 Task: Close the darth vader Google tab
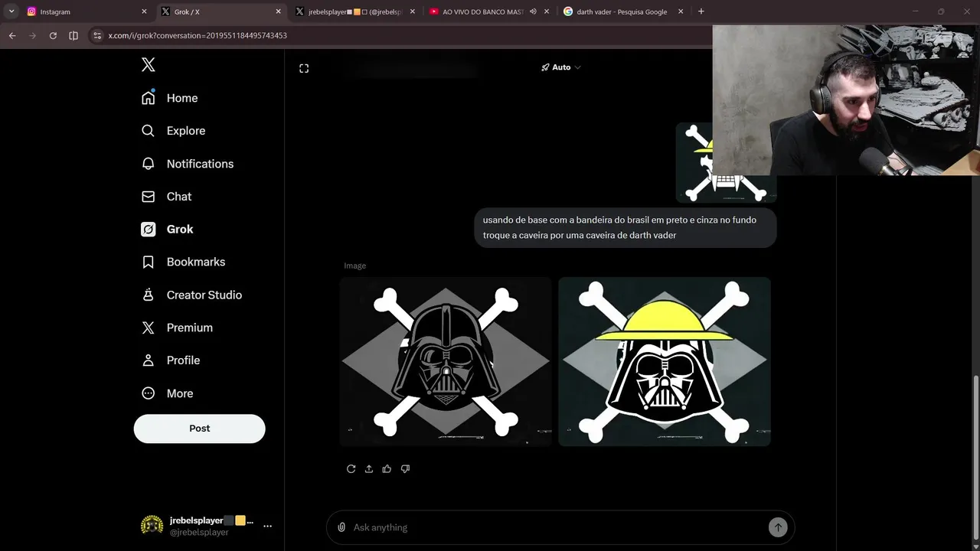(x=680, y=11)
